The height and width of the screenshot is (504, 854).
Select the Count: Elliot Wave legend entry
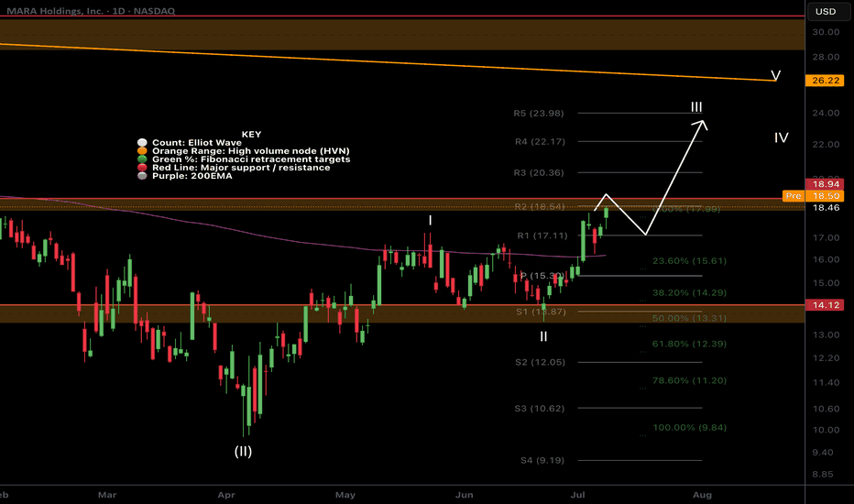pos(197,143)
